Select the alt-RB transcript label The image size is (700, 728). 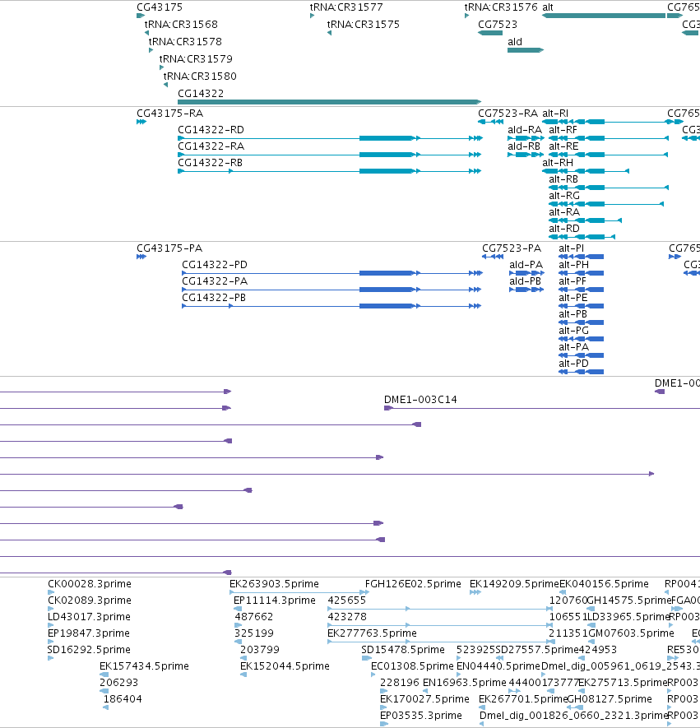tap(563, 179)
